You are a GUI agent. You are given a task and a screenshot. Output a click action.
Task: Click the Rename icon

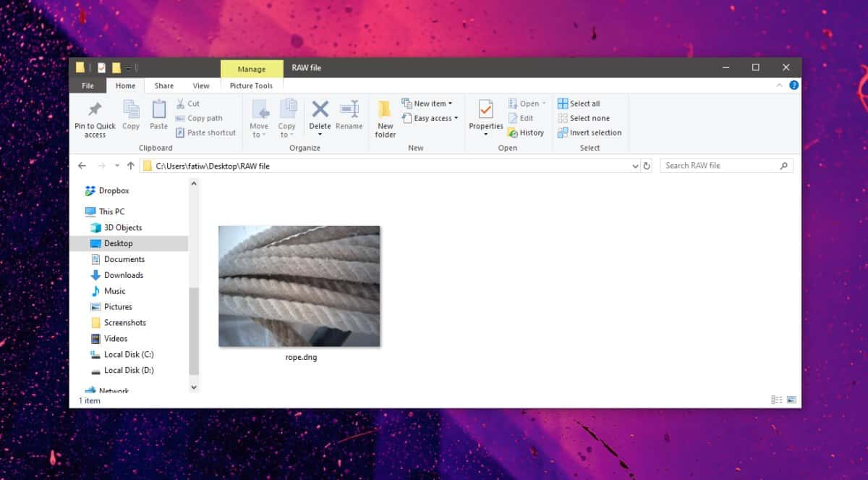[349, 109]
